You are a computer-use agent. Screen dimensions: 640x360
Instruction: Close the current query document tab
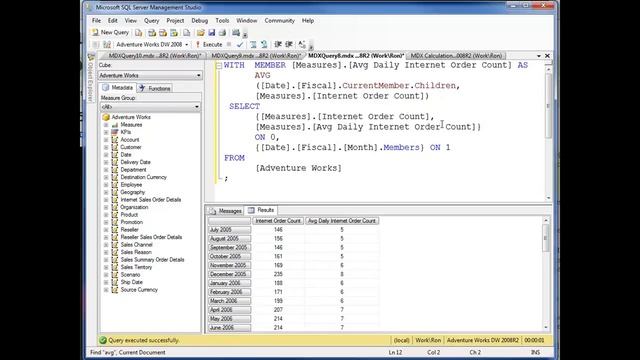(x=547, y=56)
